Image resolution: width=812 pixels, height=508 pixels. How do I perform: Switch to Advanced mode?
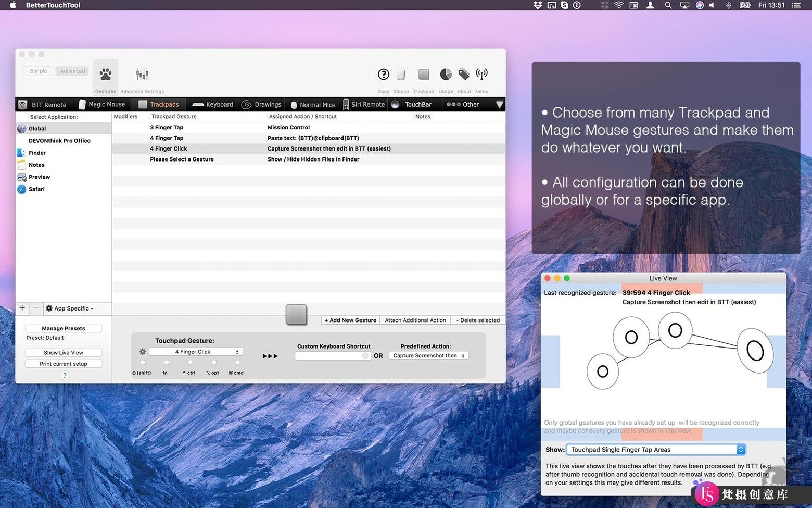pyautogui.click(x=72, y=71)
